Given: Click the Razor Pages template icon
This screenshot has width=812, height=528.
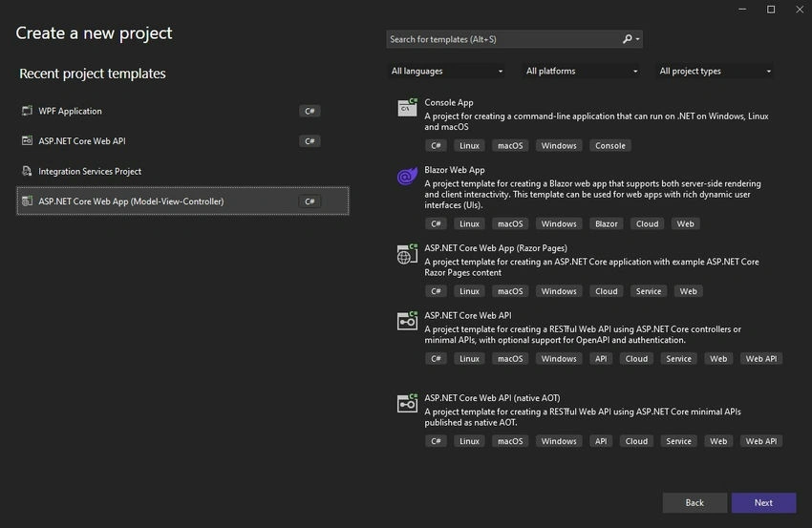Looking at the screenshot, I should (407, 254).
